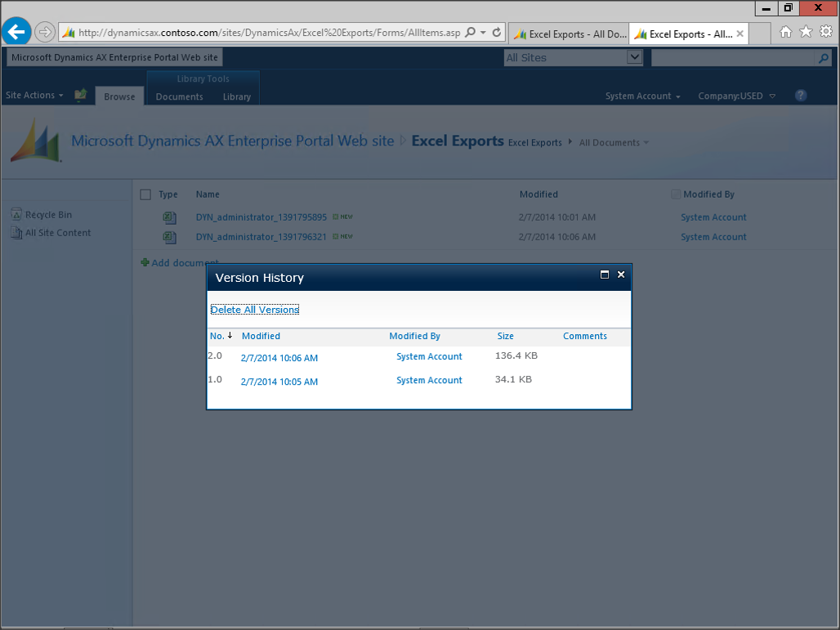The width and height of the screenshot is (840, 630).
Task: Open the browser Home icon
Action: [785, 32]
